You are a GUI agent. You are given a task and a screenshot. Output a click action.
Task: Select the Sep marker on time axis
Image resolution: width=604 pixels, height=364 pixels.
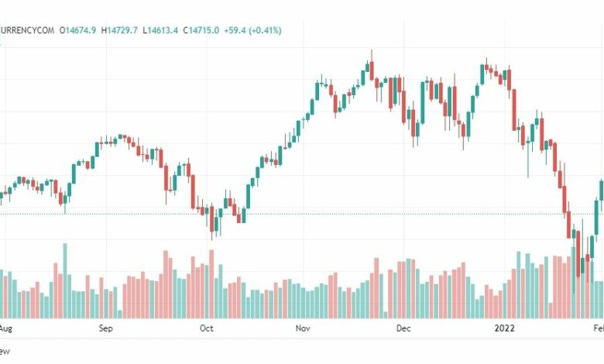(105, 328)
